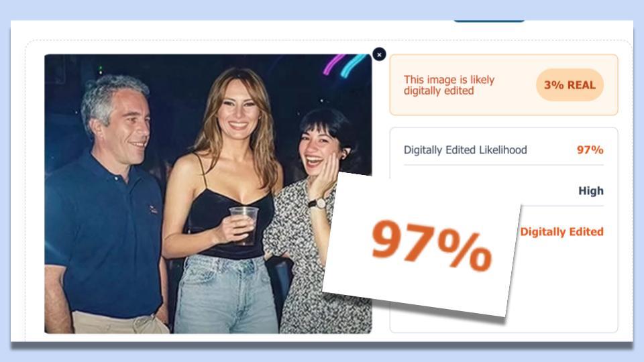Click the pink and blue neon streaks
644x362 pixels.
click(344, 65)
